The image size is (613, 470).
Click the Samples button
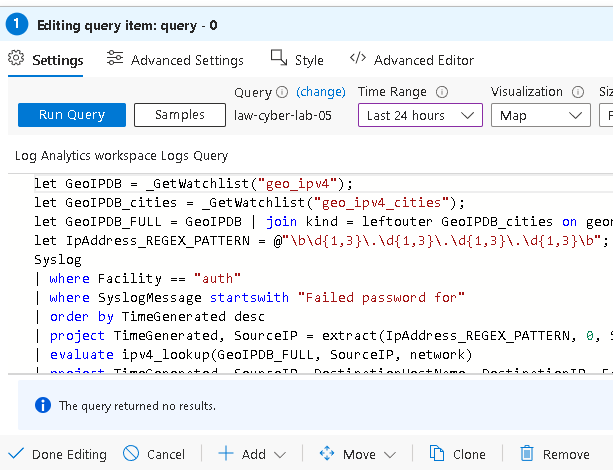pos(180,115)
